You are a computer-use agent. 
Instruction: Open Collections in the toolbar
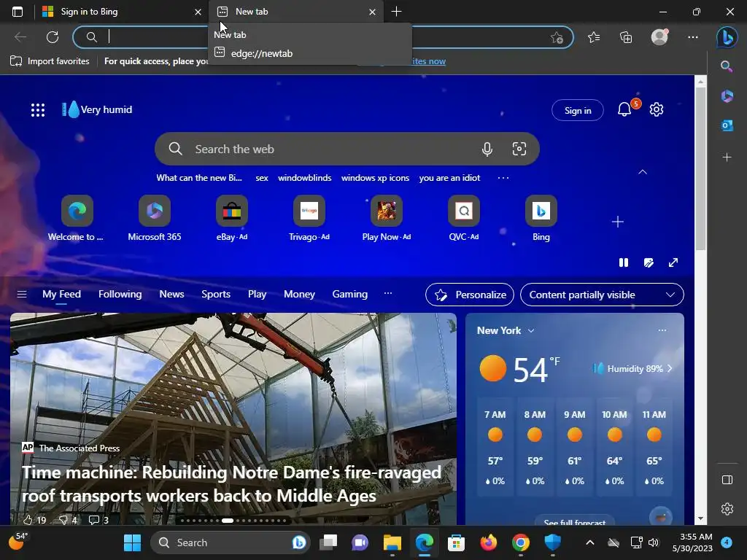click(x=625, y=37)
